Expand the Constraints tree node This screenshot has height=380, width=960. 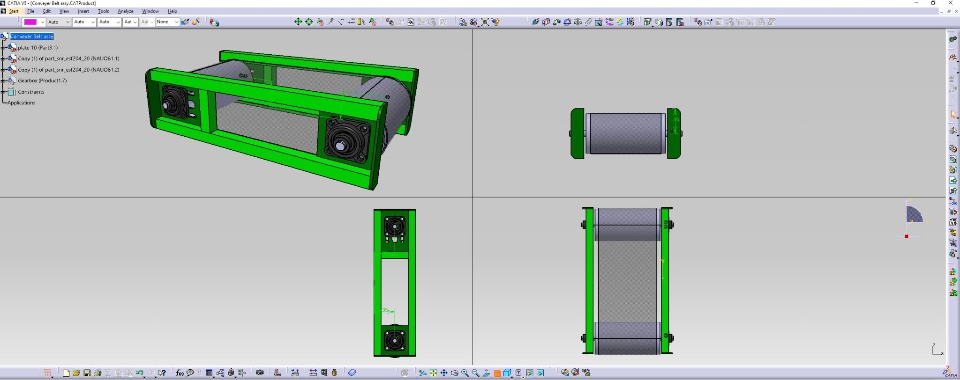tap(4, 92)
